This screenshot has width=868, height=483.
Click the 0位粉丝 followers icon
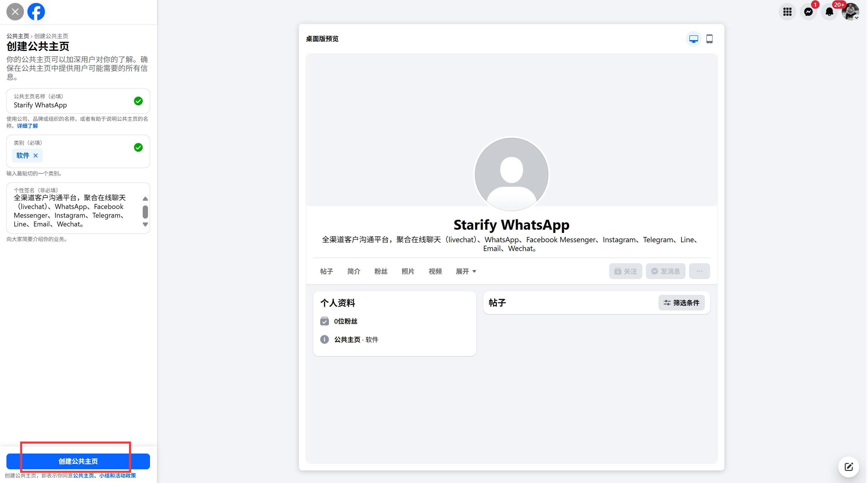point(325,322)
